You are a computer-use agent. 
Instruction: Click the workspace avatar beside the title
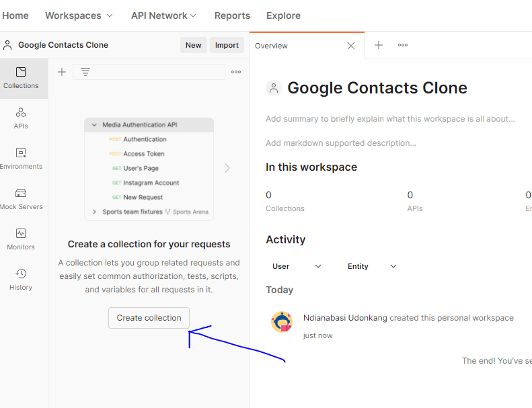tap(274, 88)
